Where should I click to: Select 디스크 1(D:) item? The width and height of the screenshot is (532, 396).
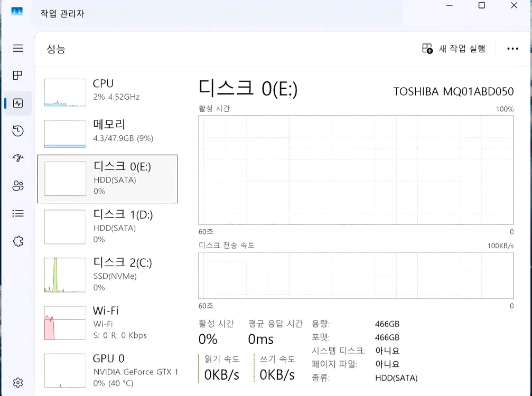pos(107,227)
